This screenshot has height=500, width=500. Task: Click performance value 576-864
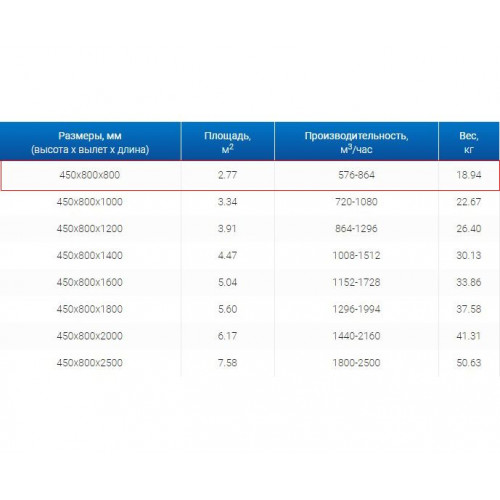pyautogui.click(x=356, y=175)
